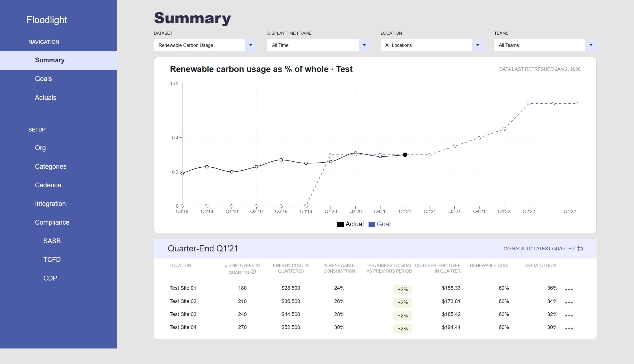The image size is (634, 364).
Task: Expand the Dataset dropdown arrow
Action: 251,45
